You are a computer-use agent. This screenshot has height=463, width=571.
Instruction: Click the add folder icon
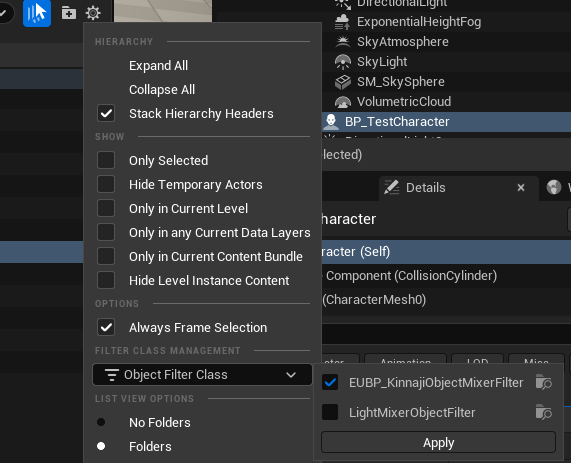68,13
